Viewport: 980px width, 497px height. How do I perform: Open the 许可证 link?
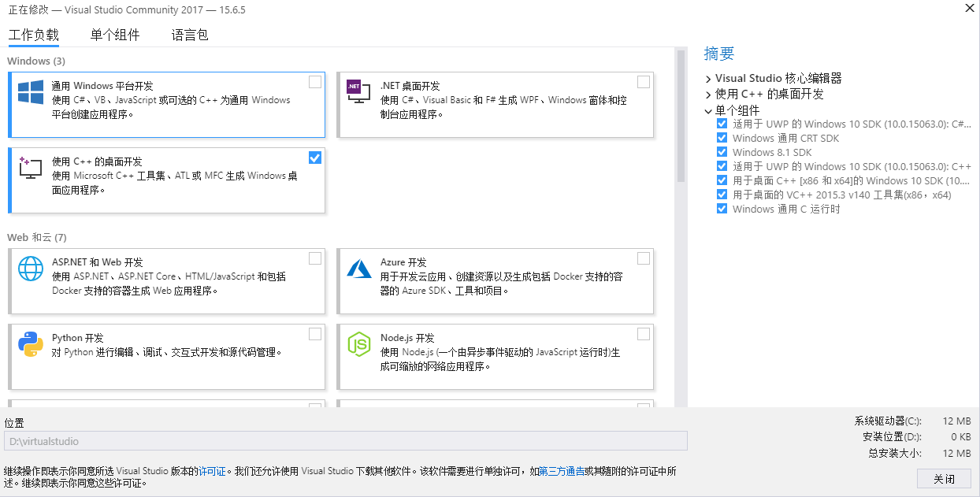point(212,471)
